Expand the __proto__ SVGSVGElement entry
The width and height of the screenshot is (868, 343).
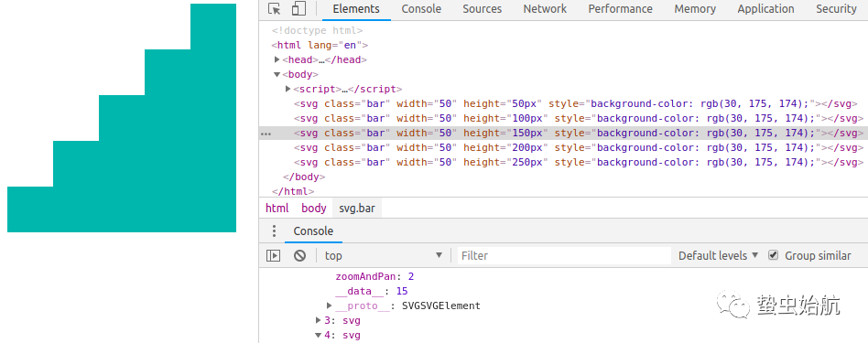330,305
